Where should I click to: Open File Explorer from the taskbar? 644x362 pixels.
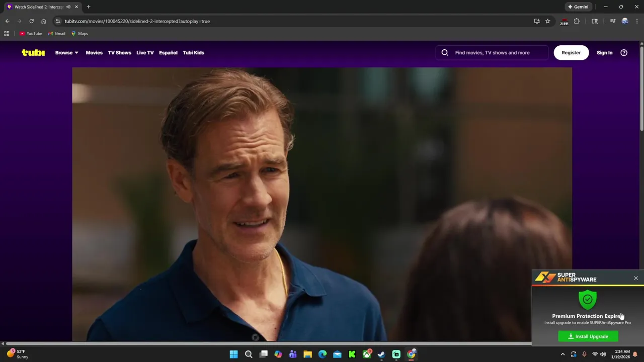click(307, 354)
